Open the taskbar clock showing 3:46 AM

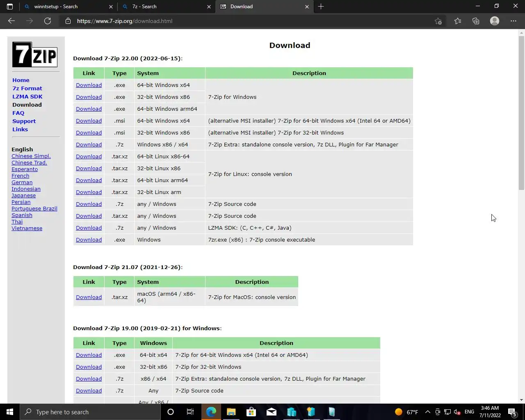pos(490,412)
